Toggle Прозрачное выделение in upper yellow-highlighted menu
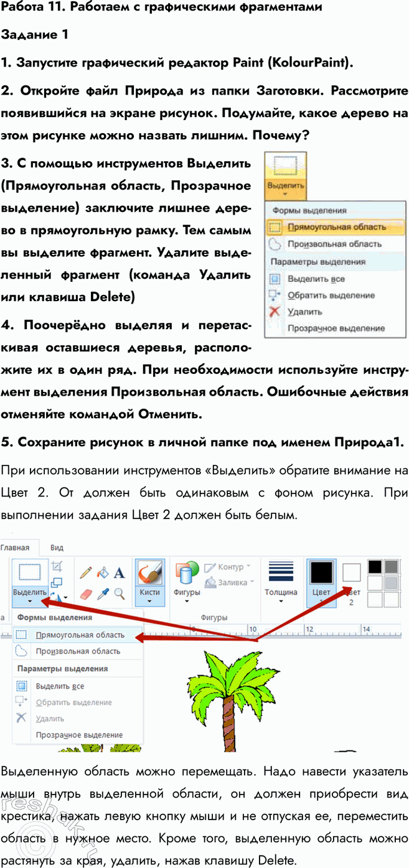The width and height of the screenshot is (409, 868). click(x=336, y=328)
